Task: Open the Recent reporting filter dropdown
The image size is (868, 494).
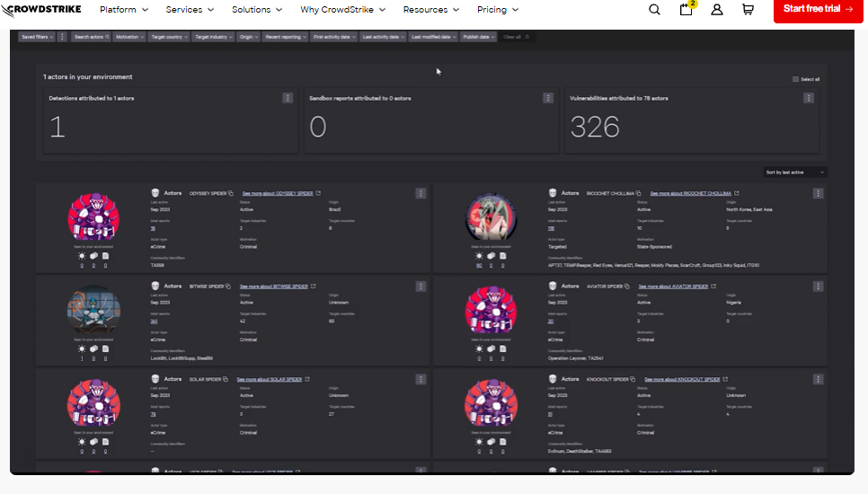Action: pos(286,37)
